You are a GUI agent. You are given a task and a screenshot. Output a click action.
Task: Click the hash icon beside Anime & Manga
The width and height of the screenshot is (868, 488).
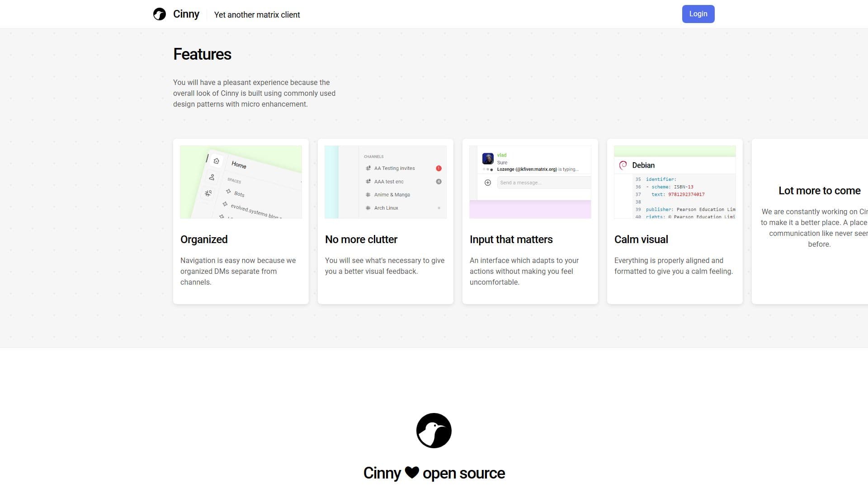click(368, 195)
